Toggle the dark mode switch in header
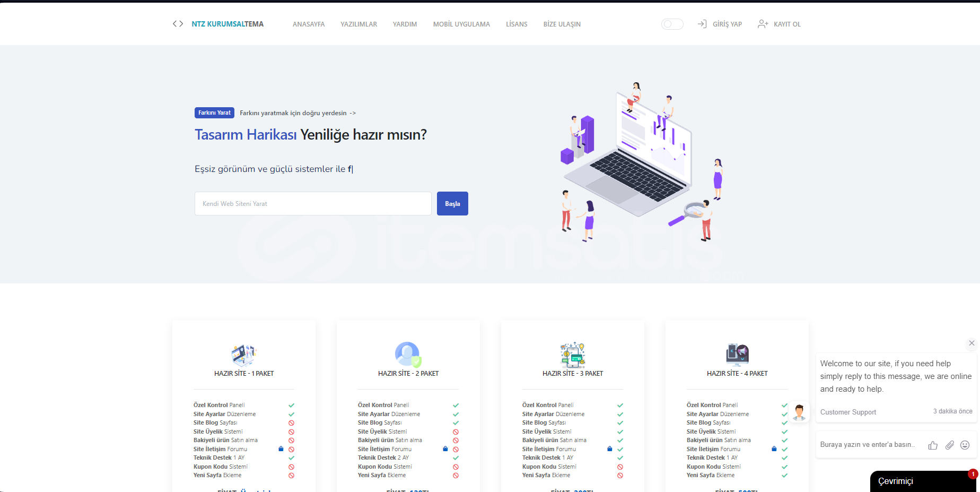 (x=672, y=24)
